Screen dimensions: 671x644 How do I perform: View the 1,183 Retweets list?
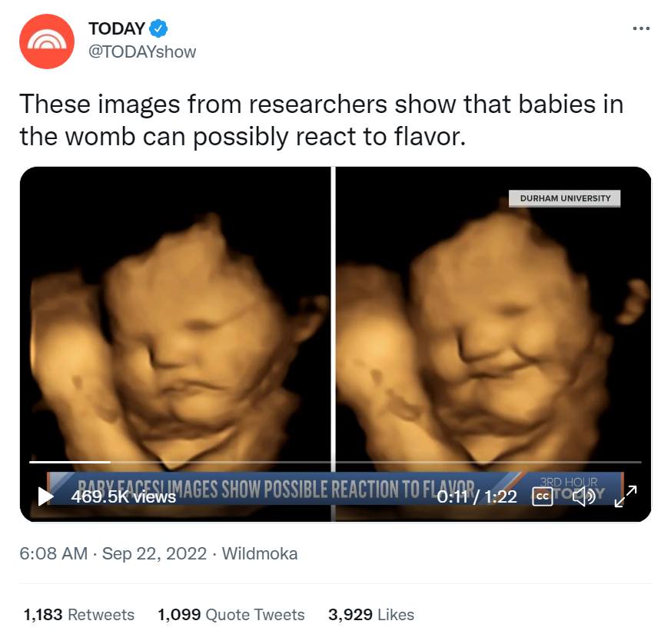point(78,615)
